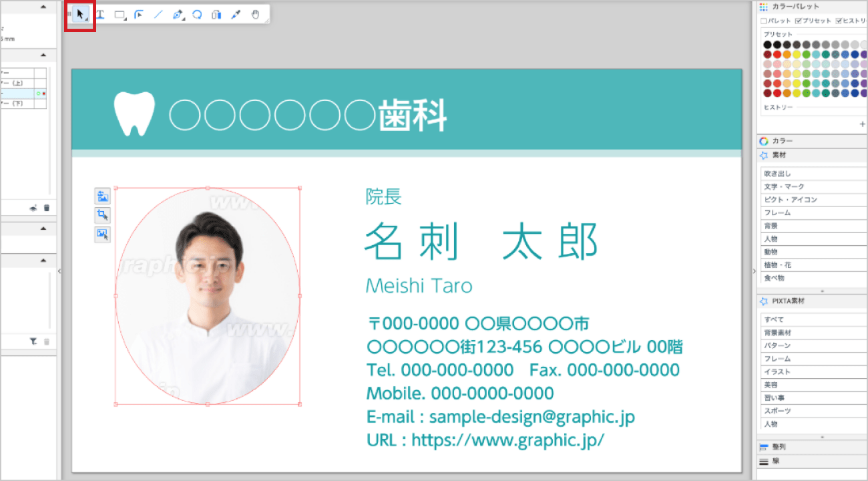Click the crop image icon beside photo

click(x=102, y=215)
